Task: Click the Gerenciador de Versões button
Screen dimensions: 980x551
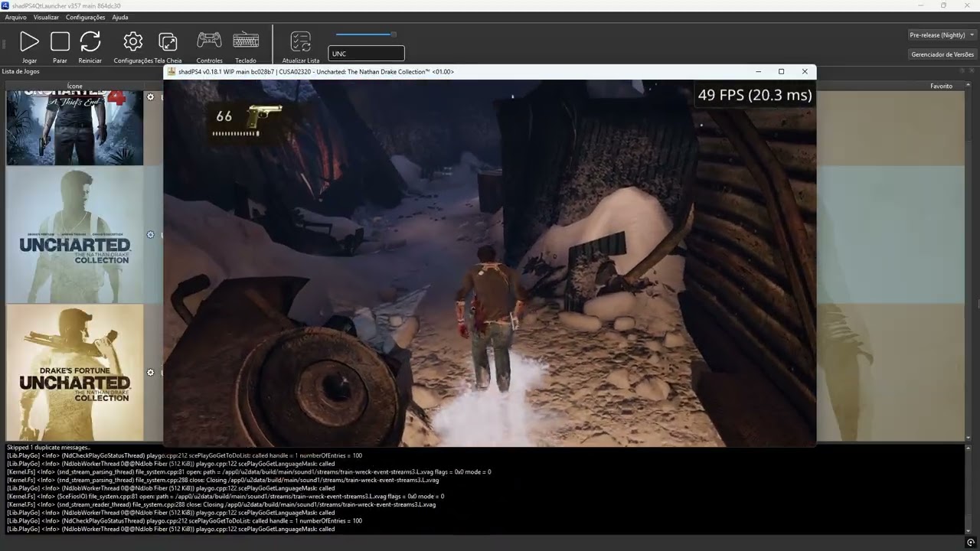Action: tap(942, 54)
